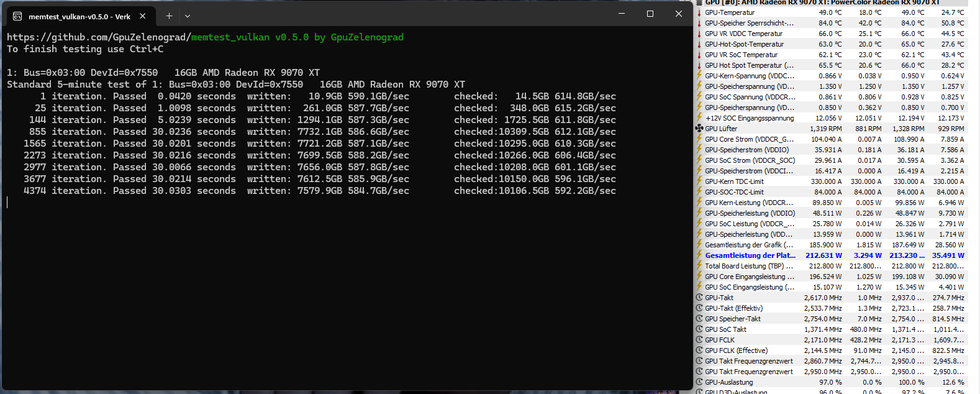The height and width of the screenshot is (394, 980).
Task: Click 'checked:10106.5GB 592.2GB/sec' in the last row
Action: [535, 191]
